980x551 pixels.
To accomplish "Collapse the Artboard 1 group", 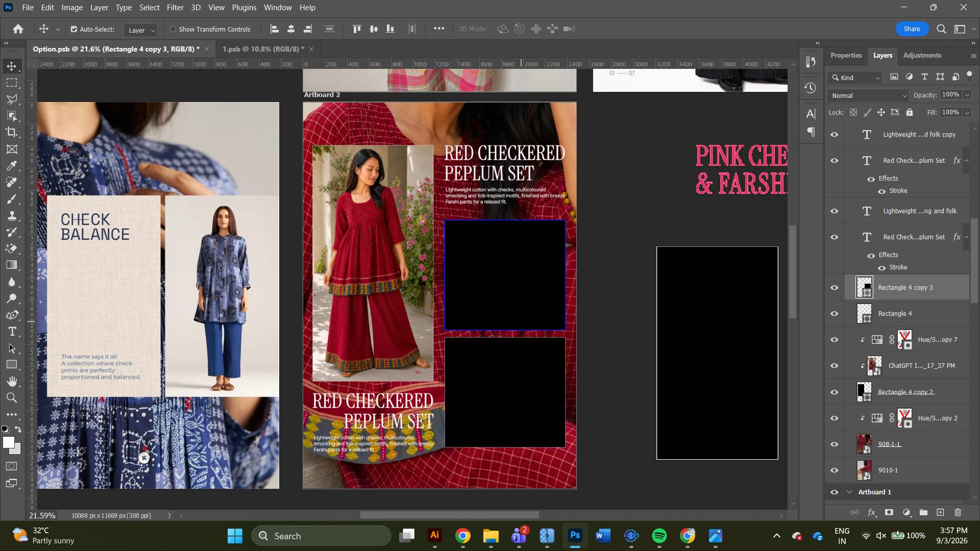I will 849,492.
